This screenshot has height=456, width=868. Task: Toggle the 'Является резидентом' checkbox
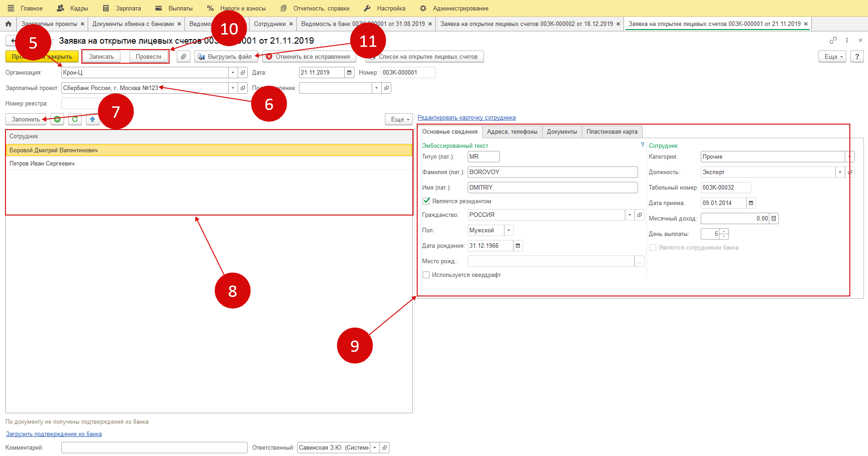[x=426, y=201]
